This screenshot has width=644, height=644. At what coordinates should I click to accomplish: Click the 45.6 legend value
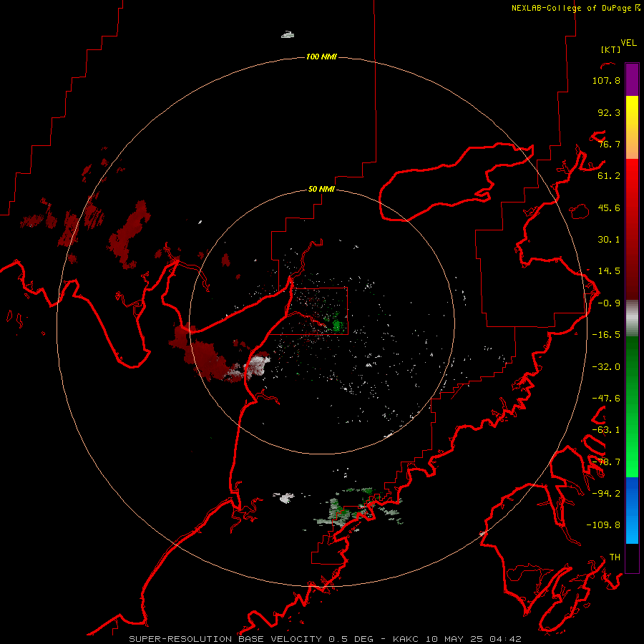point(609,208)
